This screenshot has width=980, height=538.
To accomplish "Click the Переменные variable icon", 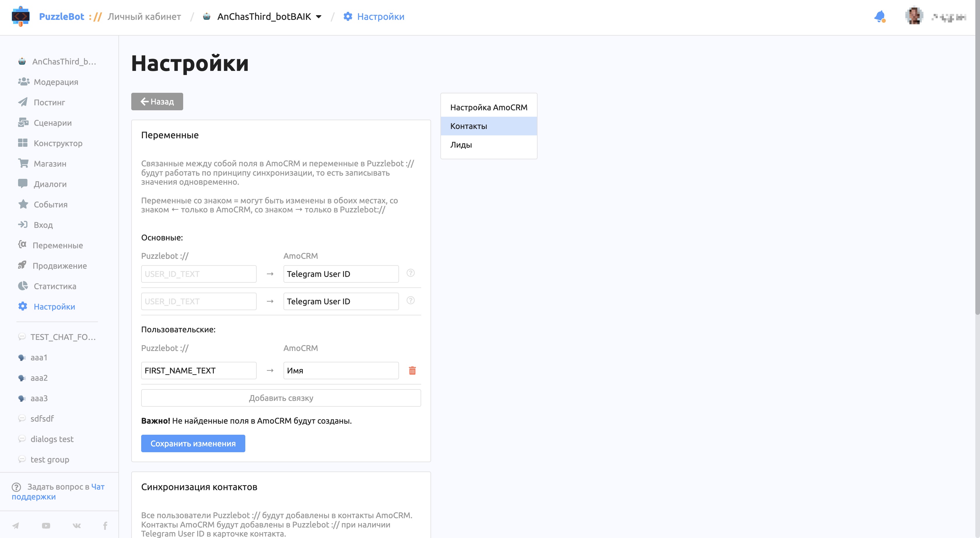I will [22, 245].
